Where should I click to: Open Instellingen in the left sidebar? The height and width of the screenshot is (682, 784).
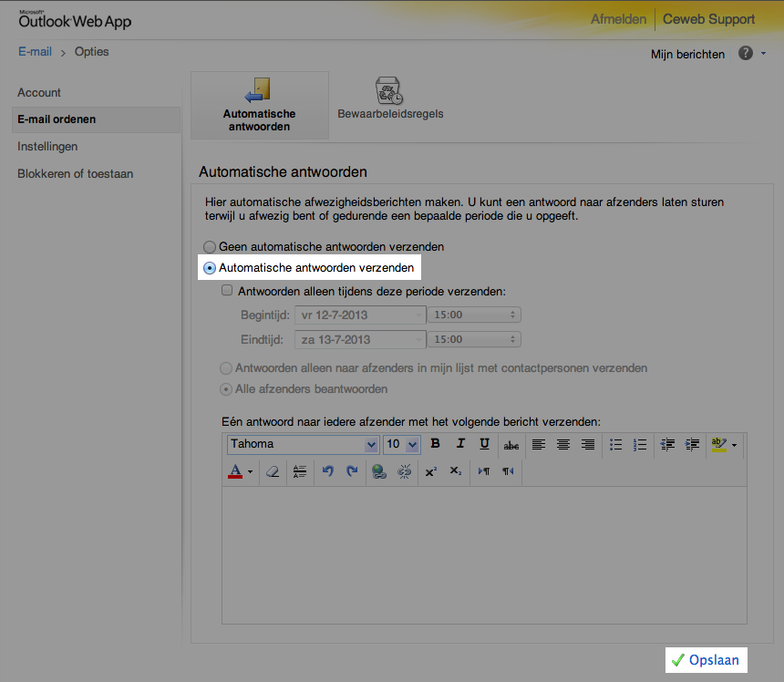pos(47,146)
